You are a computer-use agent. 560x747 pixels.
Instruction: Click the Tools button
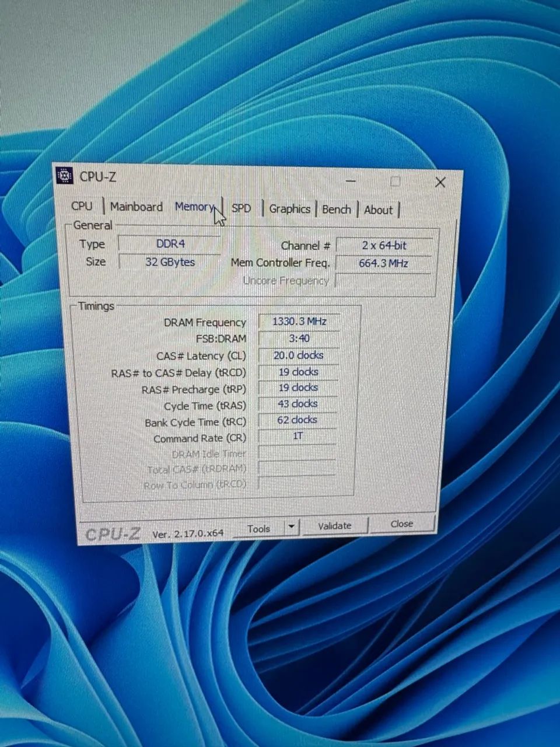point(258,528)
